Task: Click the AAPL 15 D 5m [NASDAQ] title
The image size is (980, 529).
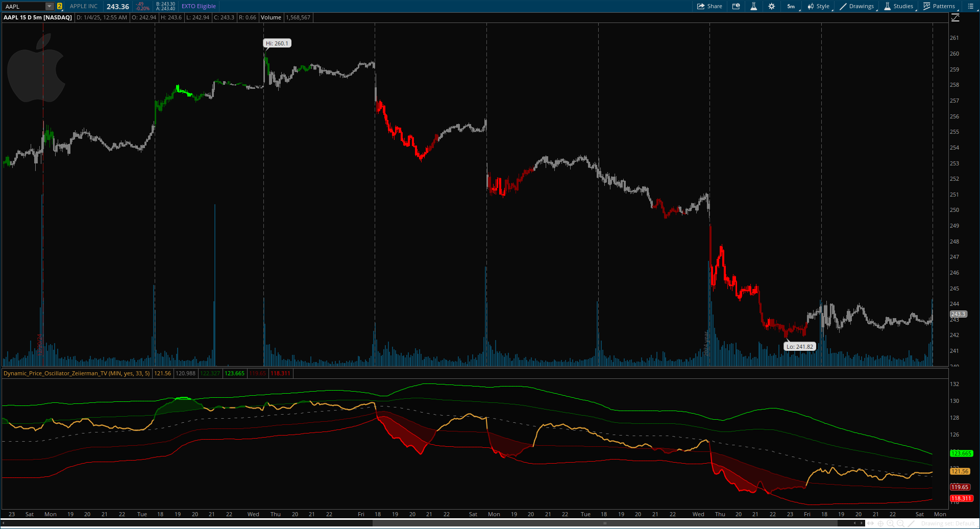Action: (x=38, y=17)
